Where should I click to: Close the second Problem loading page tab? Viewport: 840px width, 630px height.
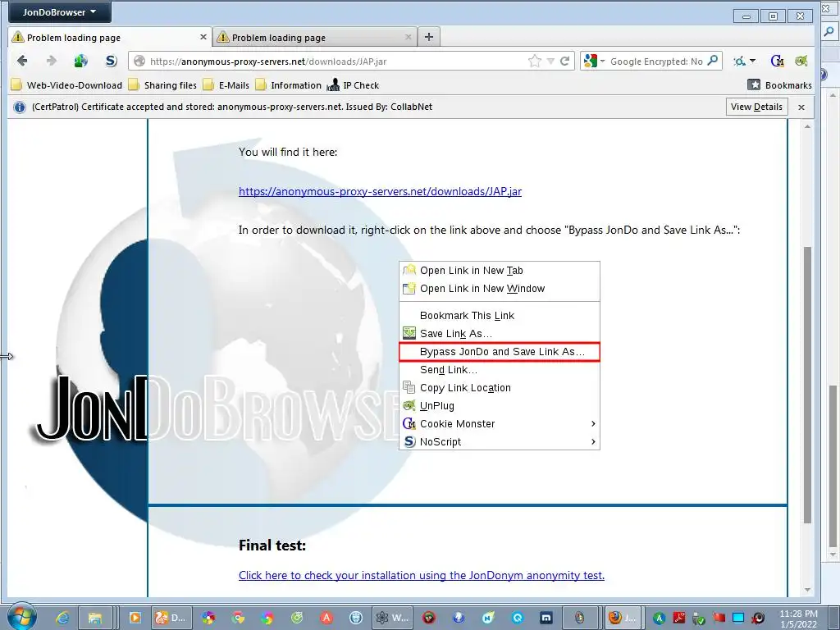click(409, 37)
